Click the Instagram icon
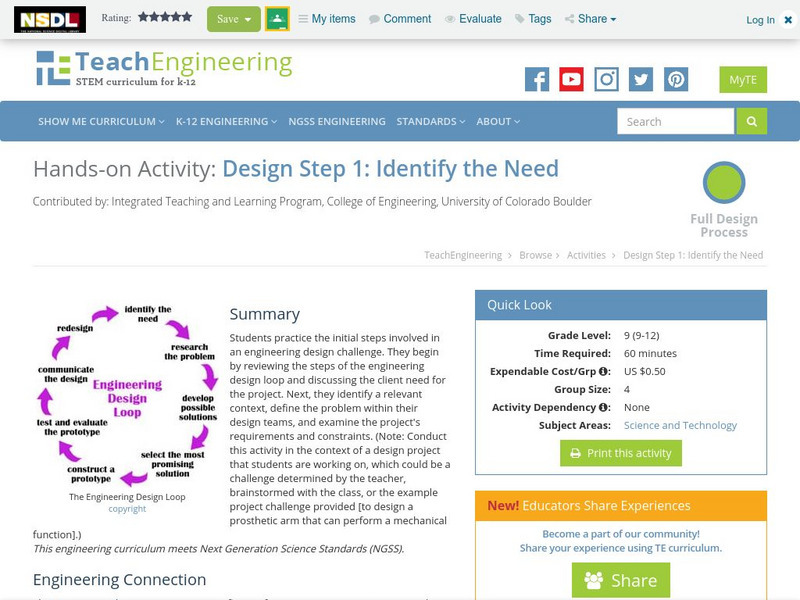 pos(606,79)
